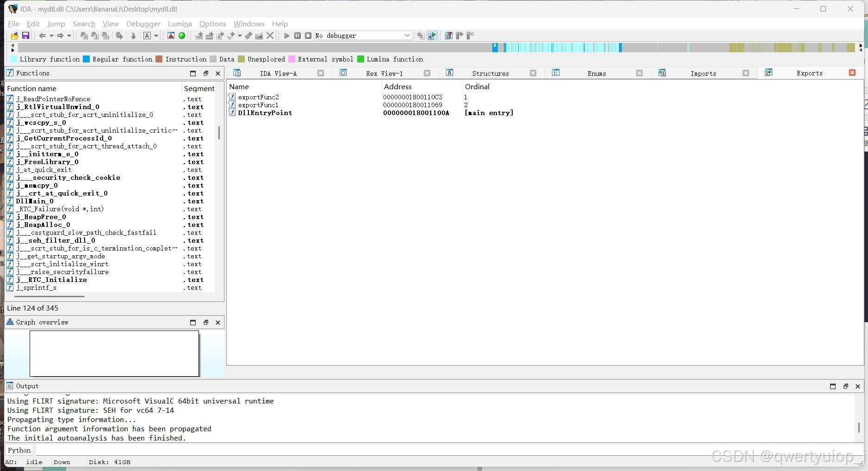This screenshot has width=868, height=471.
Task: Terminate process with the stop icon
Action: tap(308, 36)
